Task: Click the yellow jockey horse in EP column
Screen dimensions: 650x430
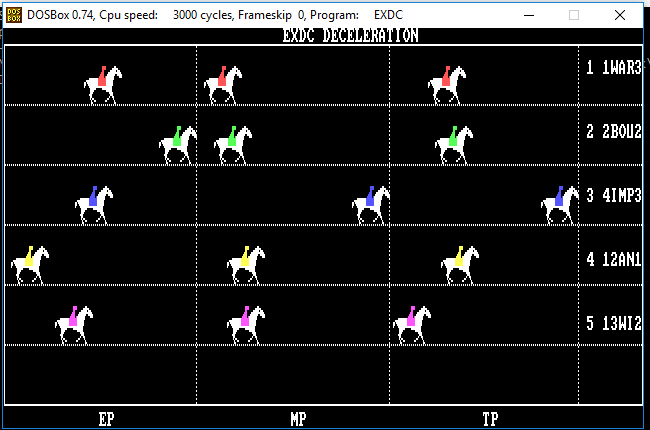Action: coord(30,265)
